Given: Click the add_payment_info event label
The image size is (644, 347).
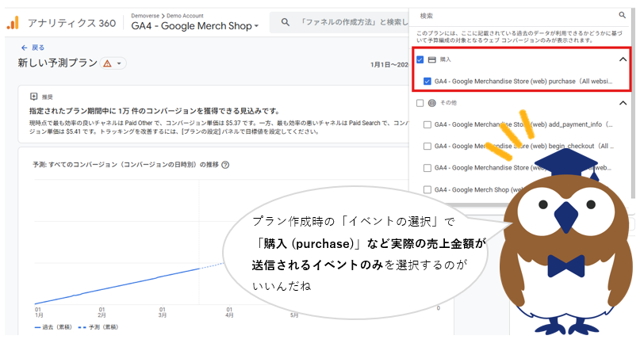Looking at the screenshot, I should click(523, 124).
